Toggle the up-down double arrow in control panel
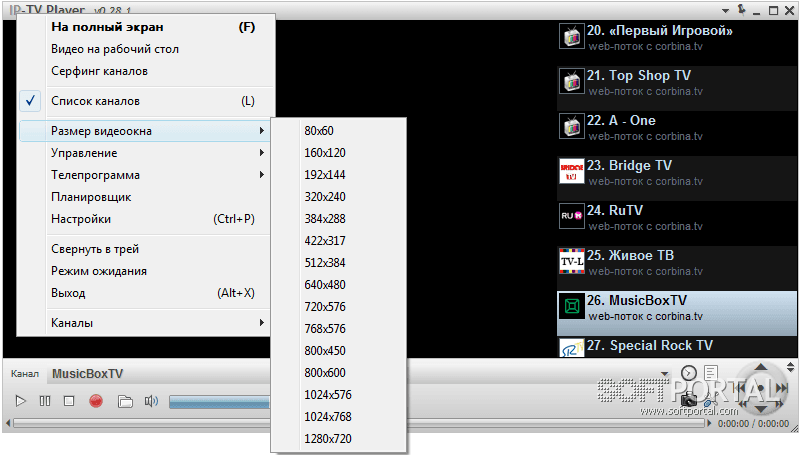803x455 pixels. pos(791,367)
